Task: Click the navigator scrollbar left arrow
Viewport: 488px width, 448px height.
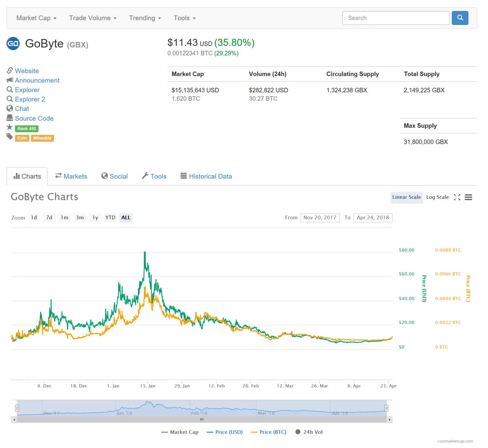Action: [x=14, y=419]
